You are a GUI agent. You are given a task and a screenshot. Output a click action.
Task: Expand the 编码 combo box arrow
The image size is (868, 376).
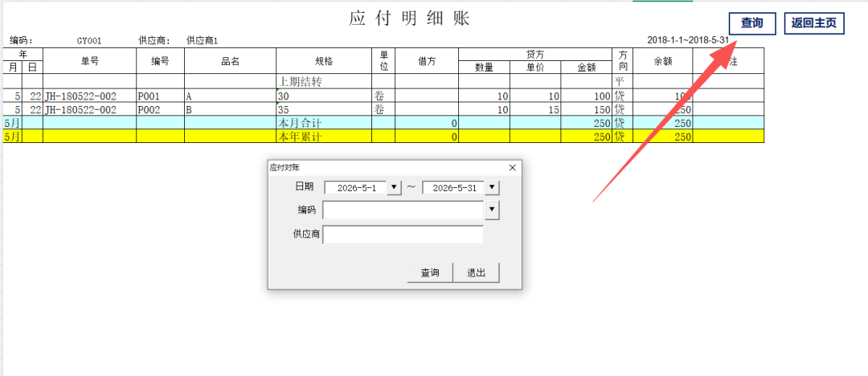492,210
